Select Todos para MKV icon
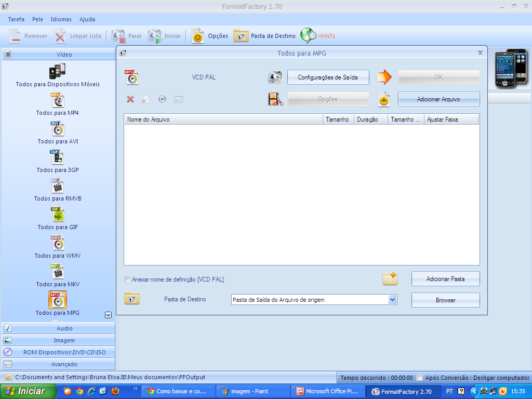The height and width of the screenshot is (399, 532). click(57, 271)
